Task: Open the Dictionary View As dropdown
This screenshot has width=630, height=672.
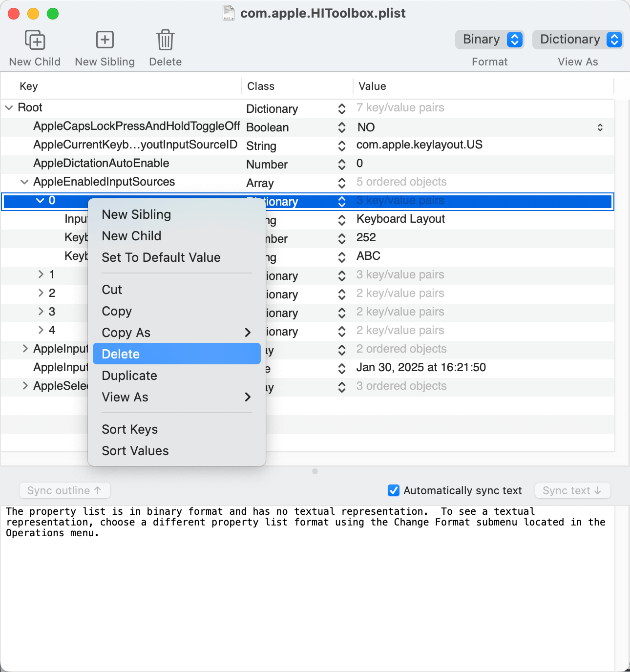Action: [x=578, y=40]
